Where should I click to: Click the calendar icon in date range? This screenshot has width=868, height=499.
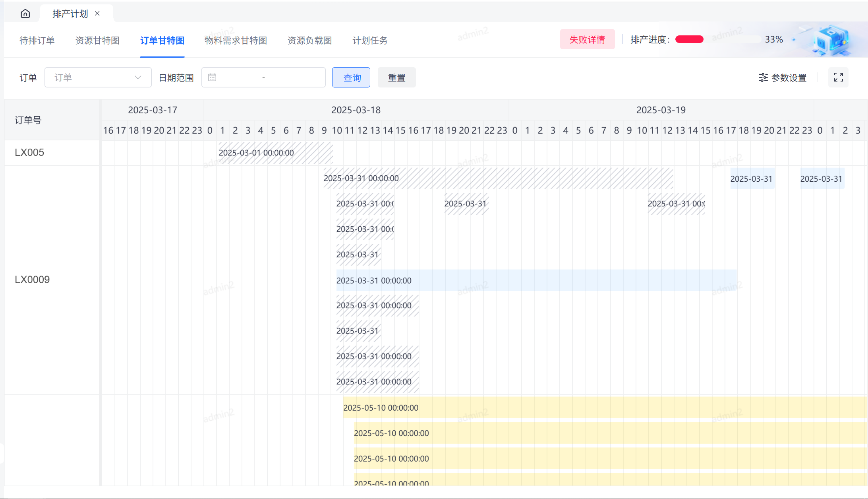coord(212,78)
